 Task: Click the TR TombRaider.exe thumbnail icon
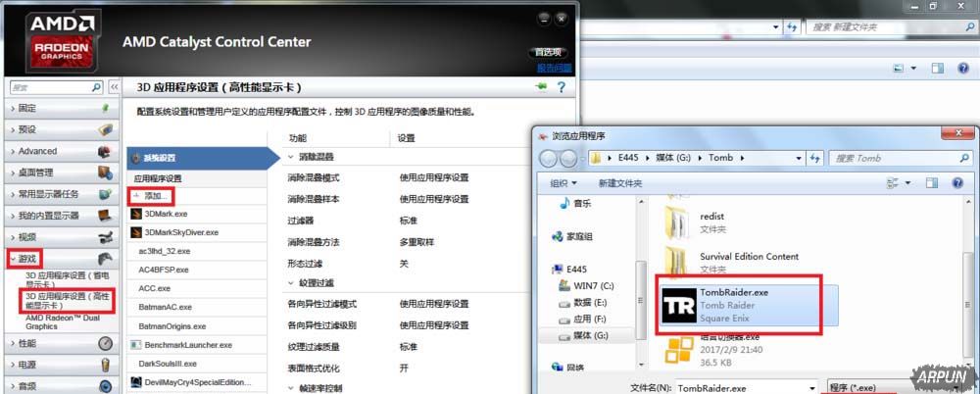[x=679, y=305]
